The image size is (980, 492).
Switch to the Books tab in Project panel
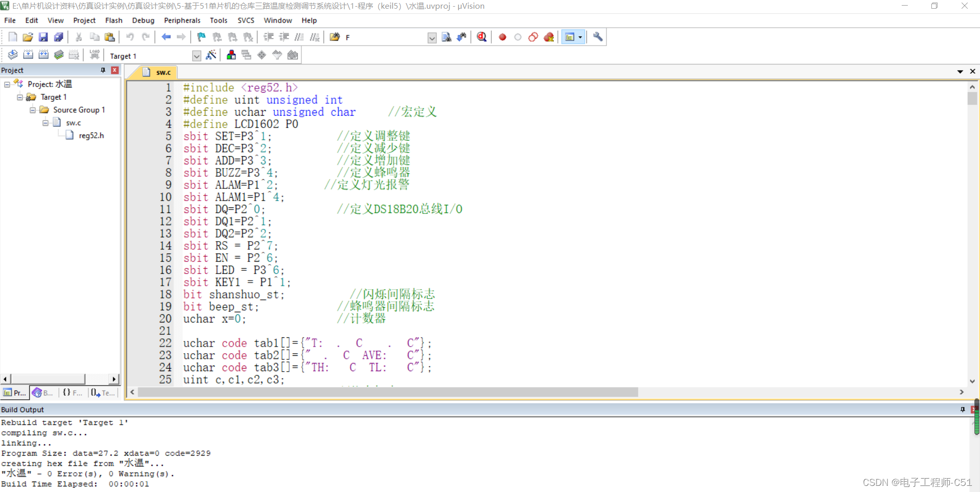point(43,393)
